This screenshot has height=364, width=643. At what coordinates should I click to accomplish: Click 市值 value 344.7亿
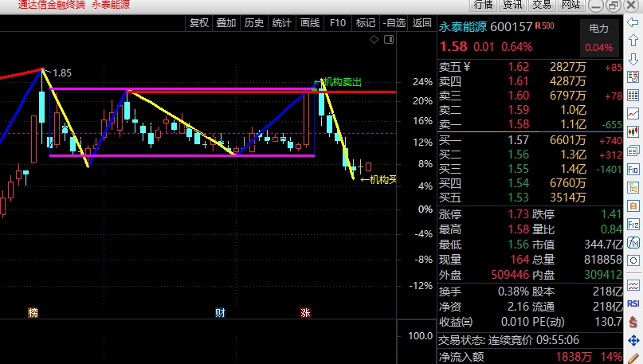tap(603, 245)
